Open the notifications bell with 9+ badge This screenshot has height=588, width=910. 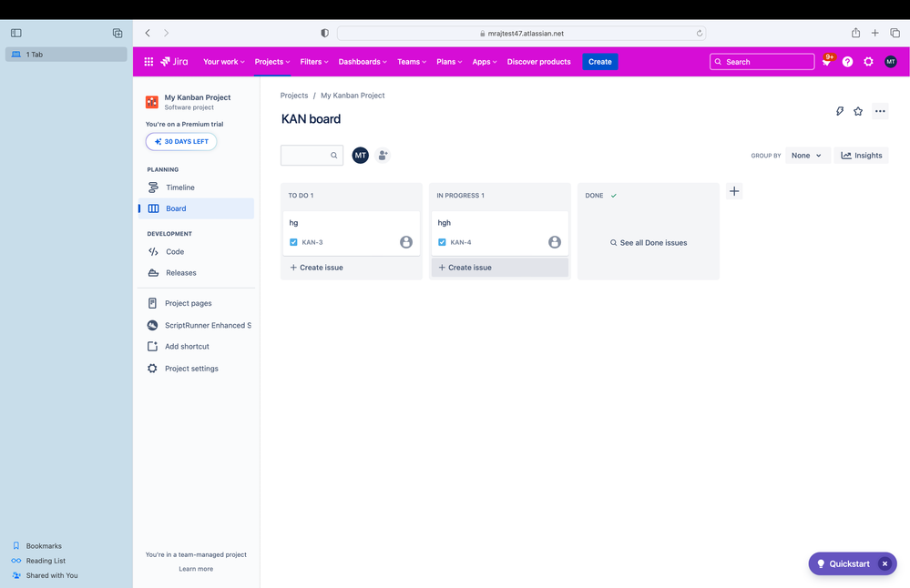point(826,62)
